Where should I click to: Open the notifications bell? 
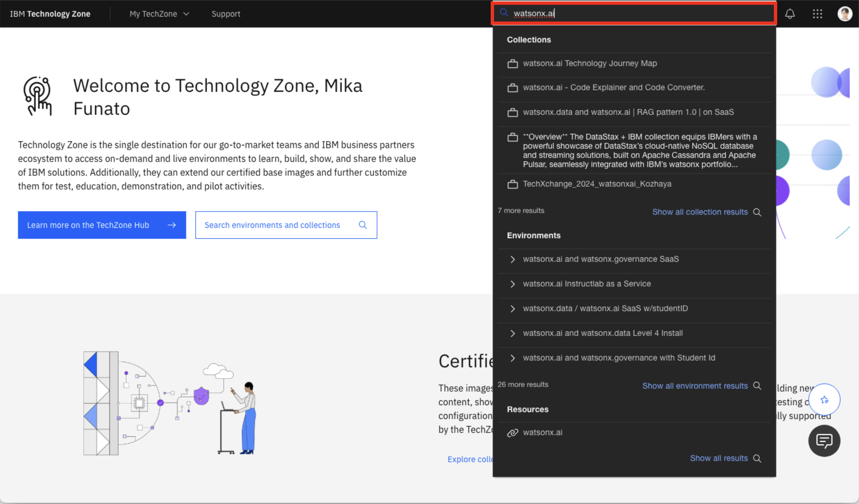click(790, 14)
